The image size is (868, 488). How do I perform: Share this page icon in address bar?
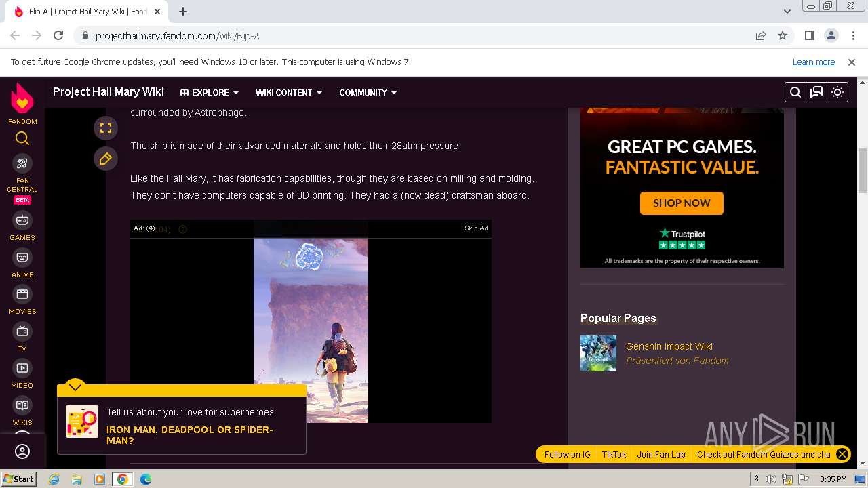coord(761,35)
